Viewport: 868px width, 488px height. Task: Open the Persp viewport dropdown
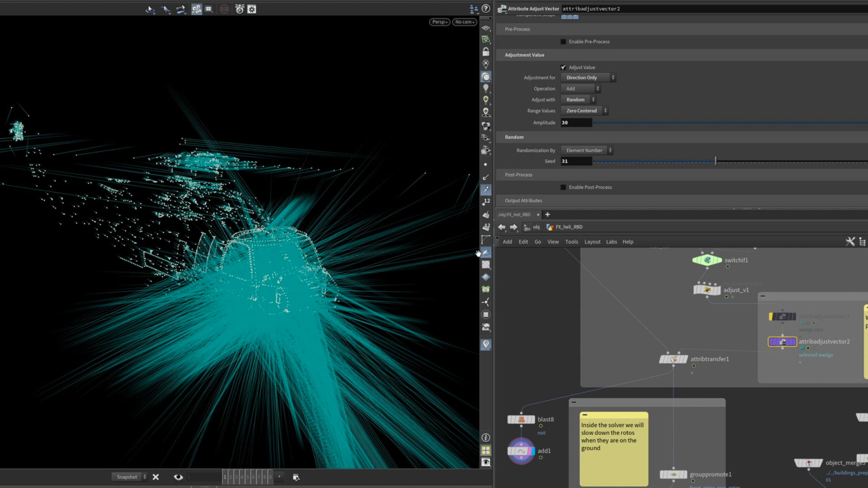tap(439, 22)
